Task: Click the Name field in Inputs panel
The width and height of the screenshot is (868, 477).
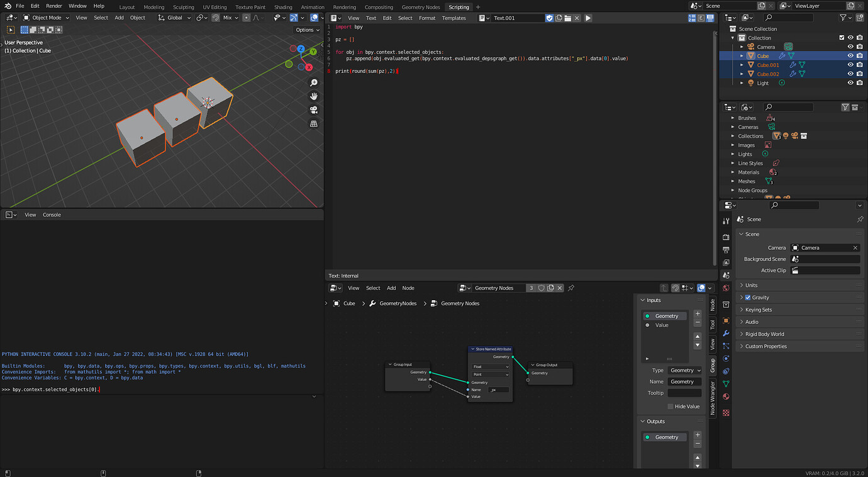Action: [x=684, y=382]
